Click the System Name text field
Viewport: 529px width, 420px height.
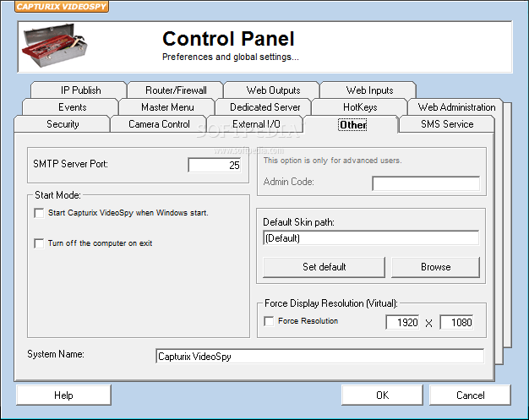tap(319, 357)
